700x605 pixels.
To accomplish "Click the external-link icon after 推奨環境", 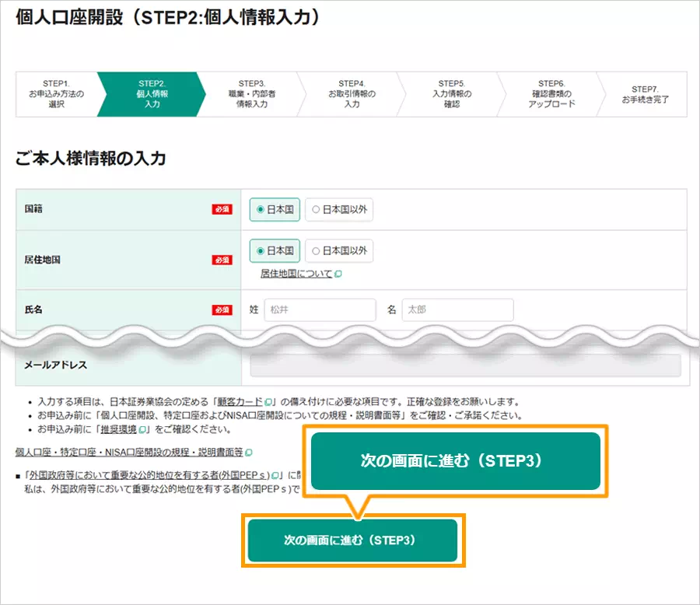I will coord(143,429).
